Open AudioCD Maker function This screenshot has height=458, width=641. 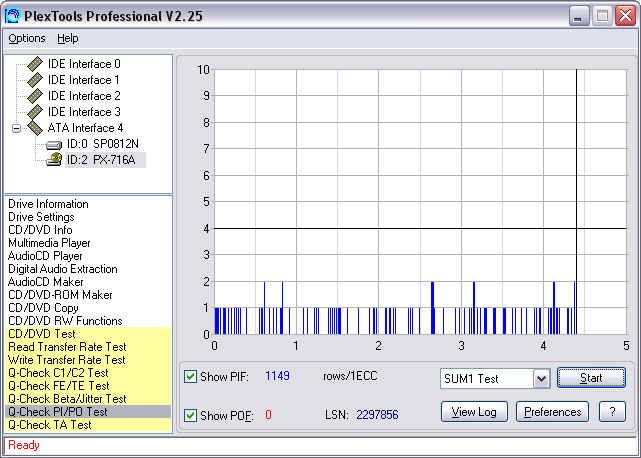tap(45, 282)
